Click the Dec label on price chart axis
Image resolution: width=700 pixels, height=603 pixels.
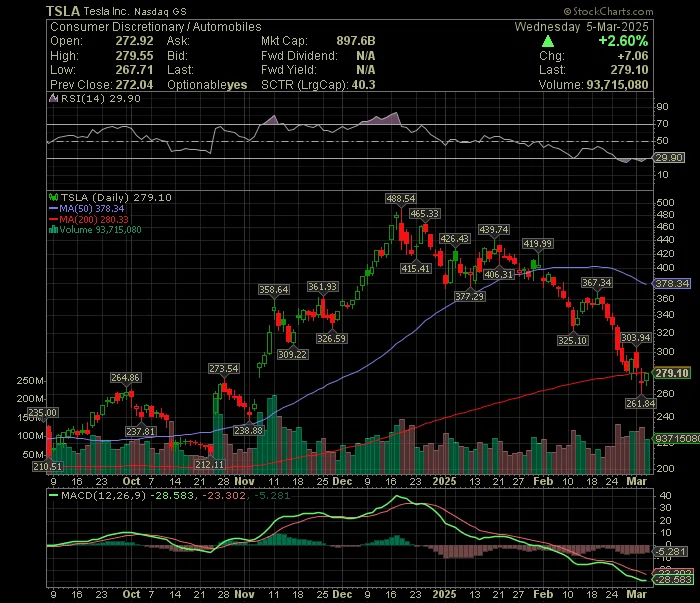tap(342, 482)
